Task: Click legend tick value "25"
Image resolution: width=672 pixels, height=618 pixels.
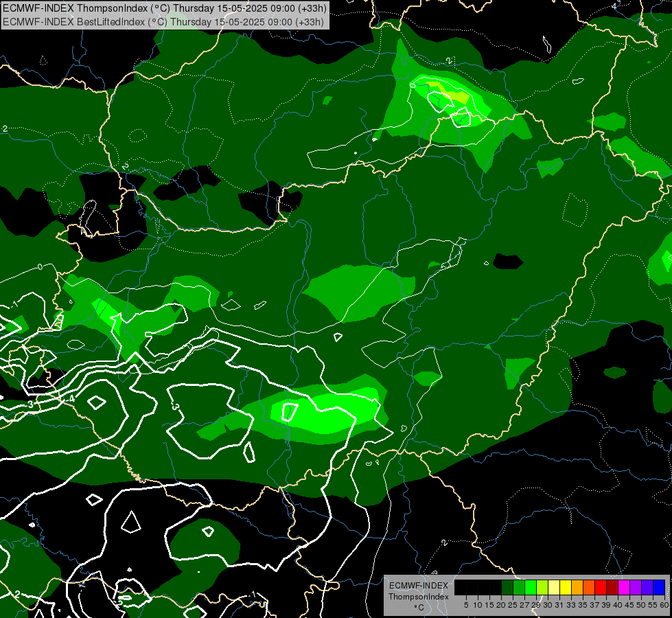Action: [x=513, y=605]
